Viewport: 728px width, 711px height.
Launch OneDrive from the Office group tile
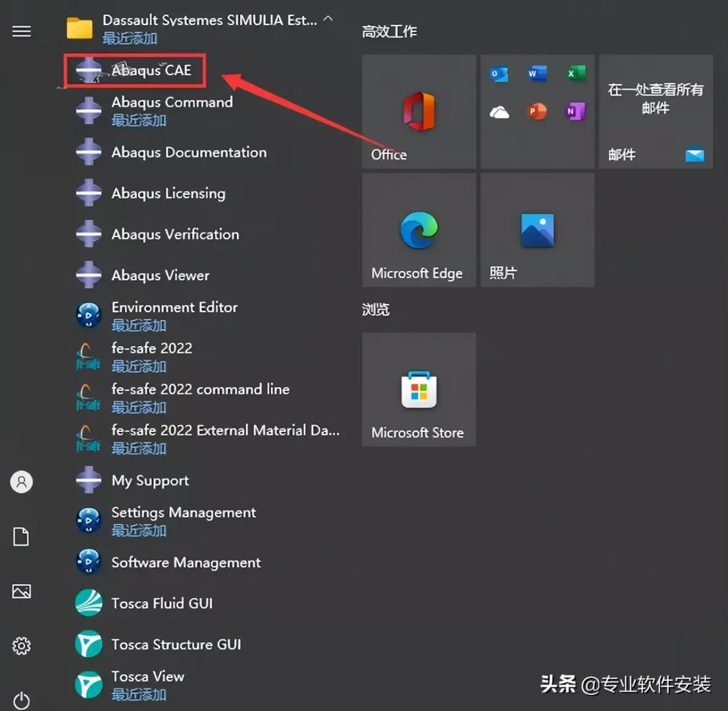pyautogui.click(x=499, y=112)
